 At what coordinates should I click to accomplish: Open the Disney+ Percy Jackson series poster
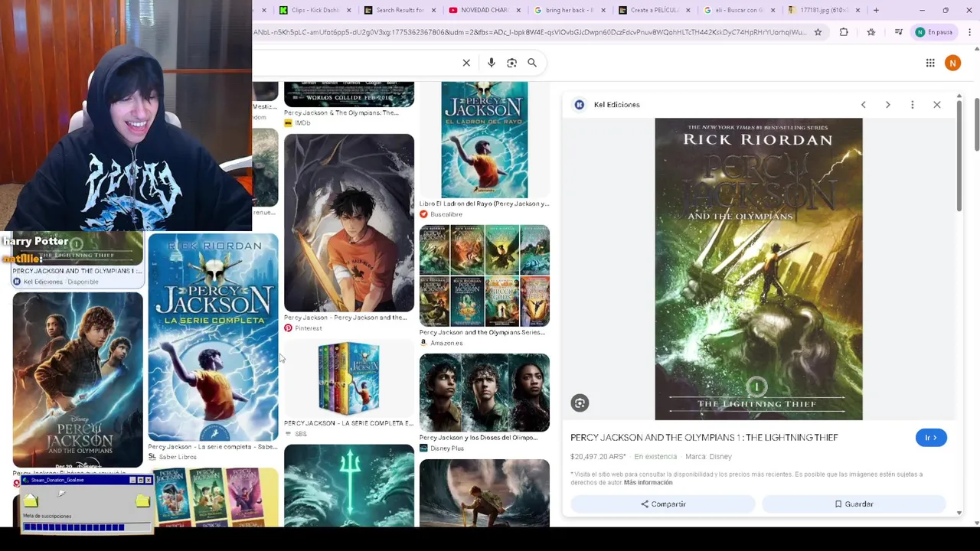click(77, 380)
